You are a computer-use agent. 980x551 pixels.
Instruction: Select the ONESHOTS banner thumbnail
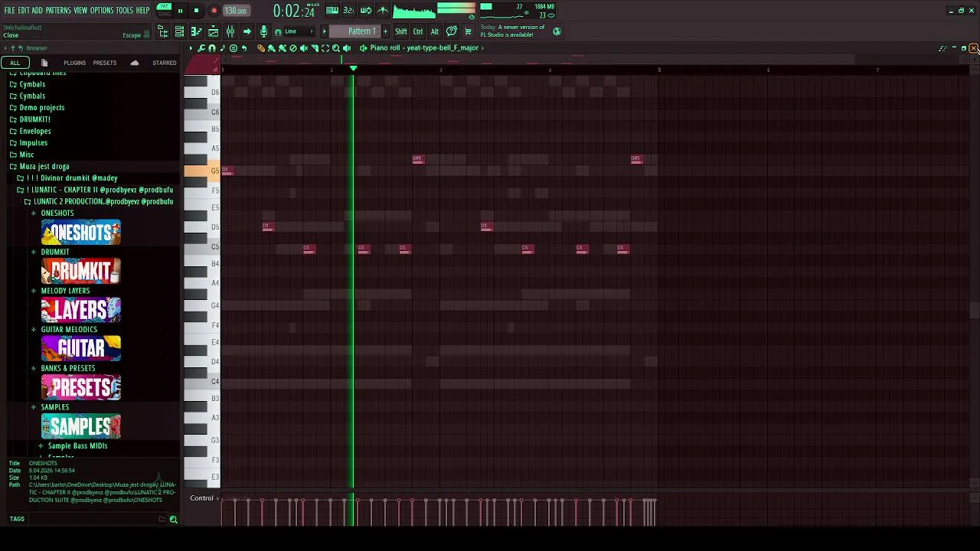coord(81,233)
